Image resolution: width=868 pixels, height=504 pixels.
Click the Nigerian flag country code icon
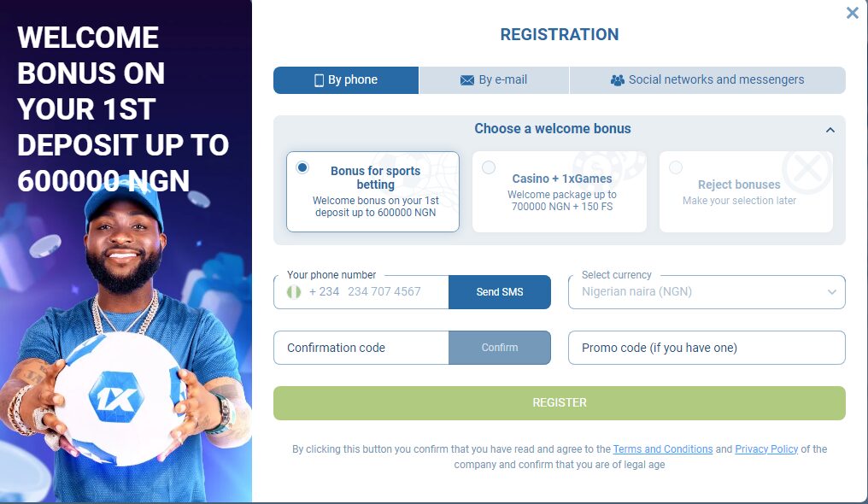pyautogui.click(x=294, y=291)
